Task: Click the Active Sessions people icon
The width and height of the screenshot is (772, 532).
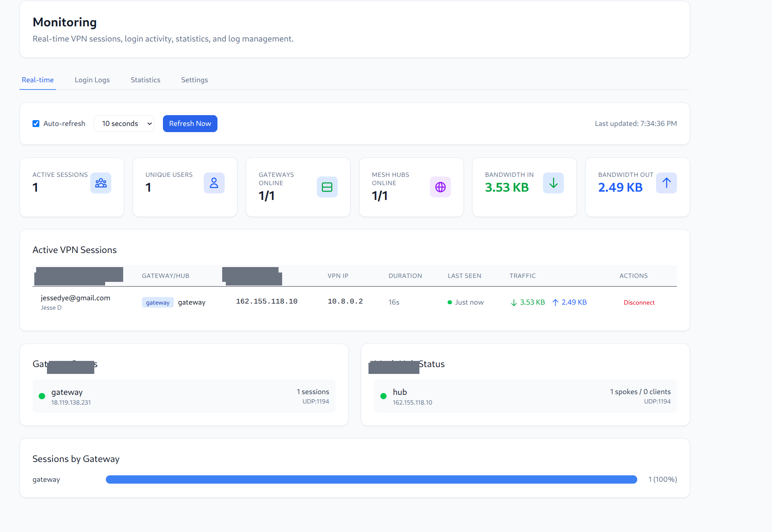Action: click(100, 183)
